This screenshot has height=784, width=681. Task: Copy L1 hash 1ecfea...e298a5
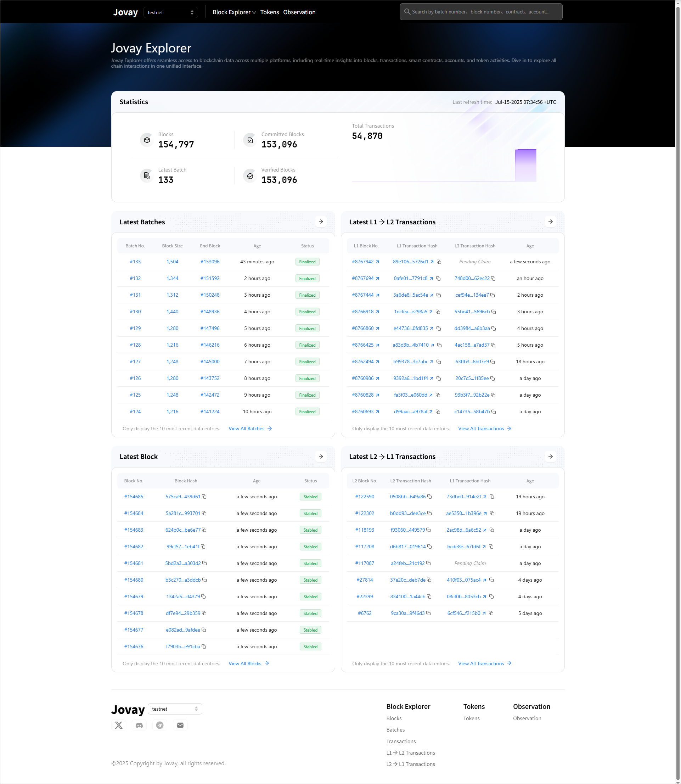click(x=438, y=312)
